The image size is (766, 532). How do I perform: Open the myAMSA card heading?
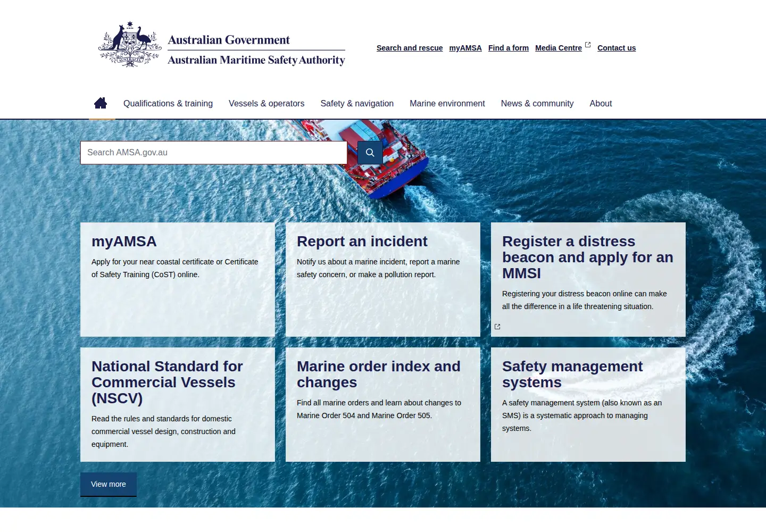pos(124,242)
